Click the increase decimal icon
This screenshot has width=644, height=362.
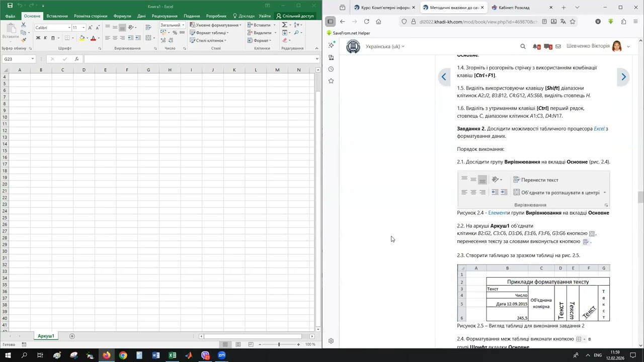click(x=164, y=40)
